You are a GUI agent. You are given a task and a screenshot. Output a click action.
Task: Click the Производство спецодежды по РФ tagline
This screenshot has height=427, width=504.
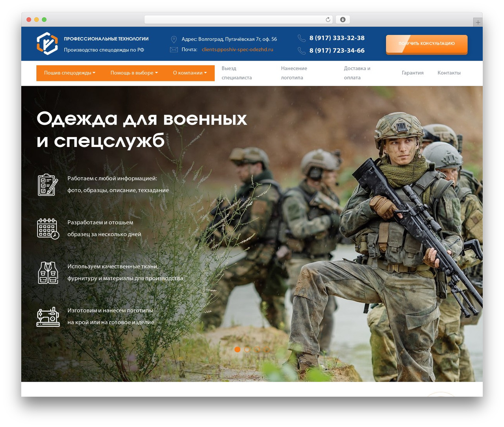(104, 50)
